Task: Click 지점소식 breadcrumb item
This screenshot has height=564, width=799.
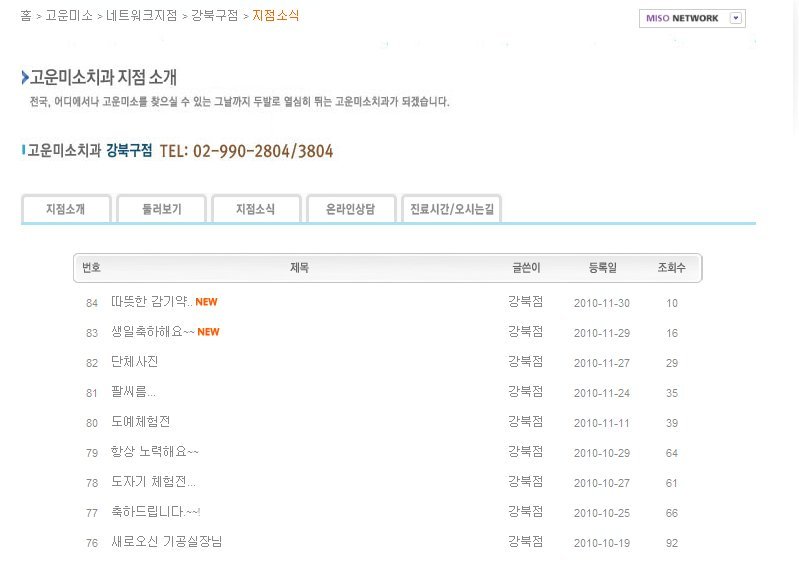Action: pos(276,16)
